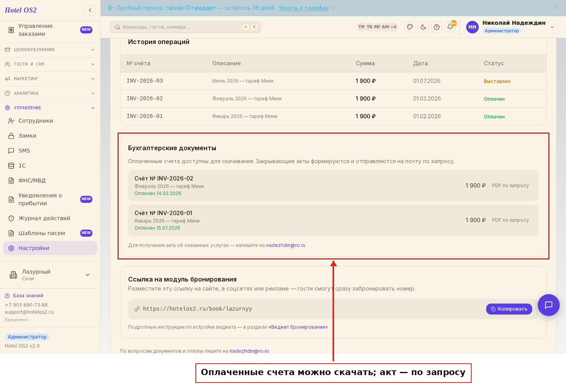Screen dimensions: 566x392
Task: Open the Узнать о тарифах link
Action: tap(303, 8)
